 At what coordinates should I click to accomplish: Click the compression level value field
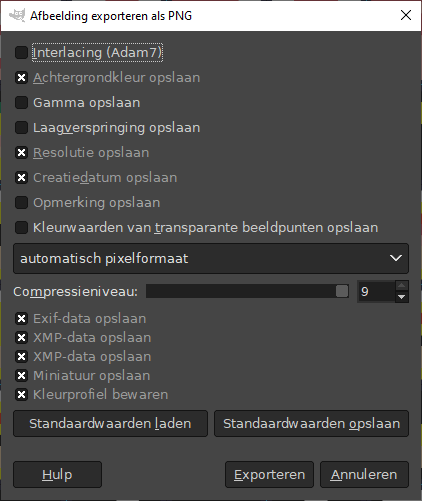coord(377,292)
